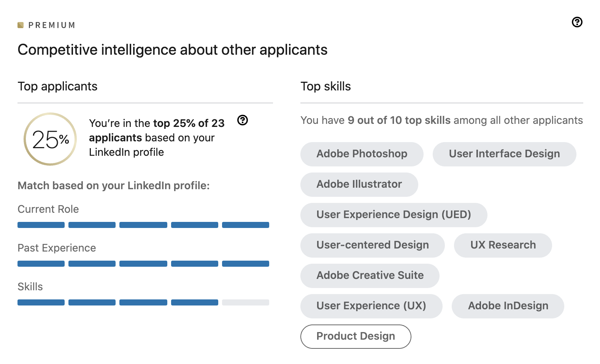Select the circular 25% applicant rank badge
This screenshot has height=364, width=600.
(x=49, y=139)
